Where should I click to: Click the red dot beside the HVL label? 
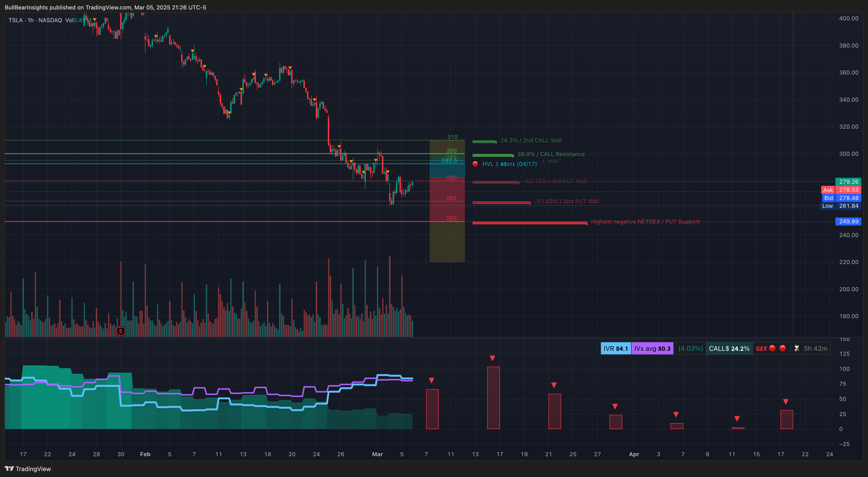tap(475, 164)
